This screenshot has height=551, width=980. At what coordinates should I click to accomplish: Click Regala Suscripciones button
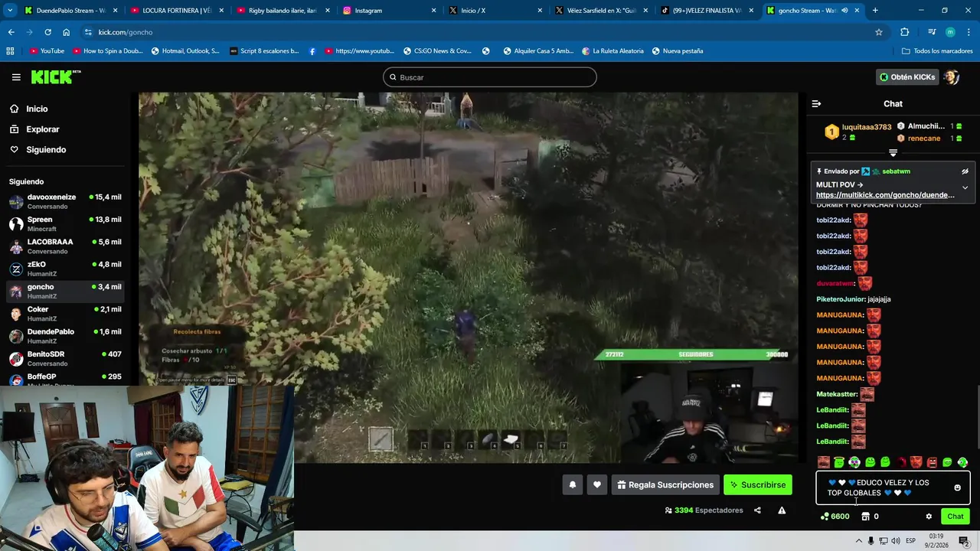(665, 484)
